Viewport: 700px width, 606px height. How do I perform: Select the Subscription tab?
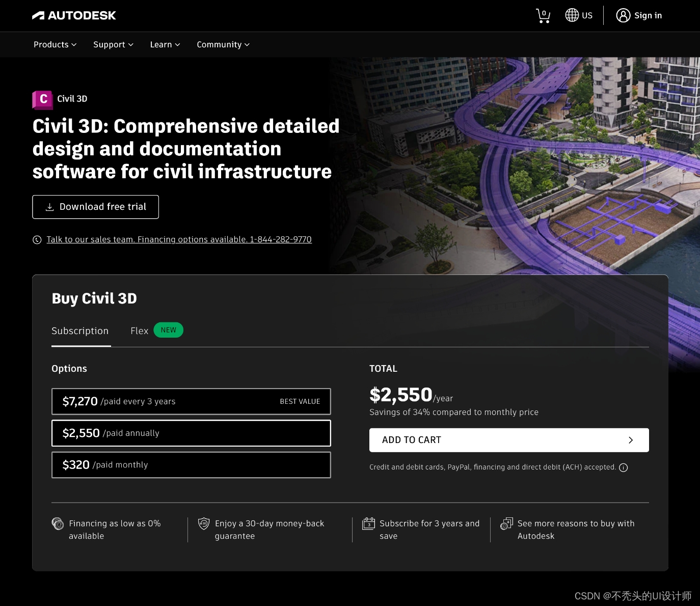(x=80, y=331)
